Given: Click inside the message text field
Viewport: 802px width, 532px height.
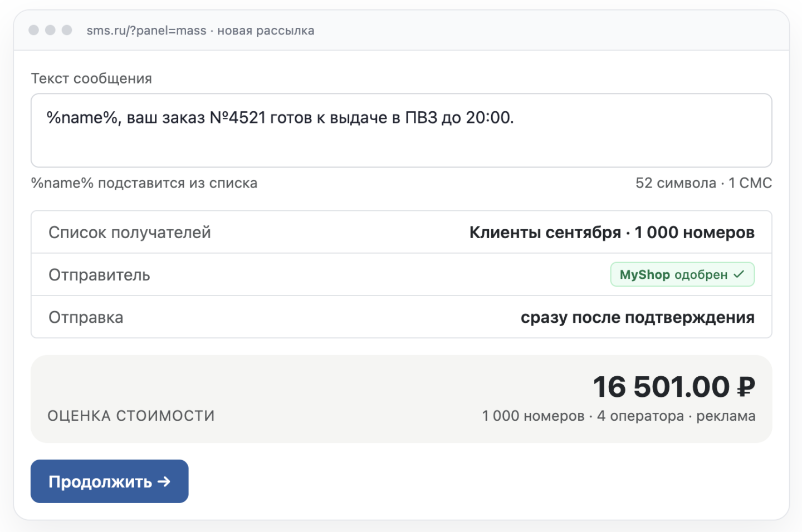Looking at the screenshot, I should coord(401,130).
